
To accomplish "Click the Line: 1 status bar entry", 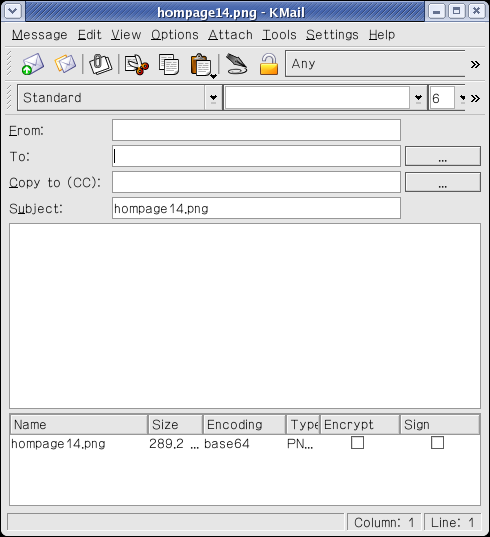I will coord(452,523).
